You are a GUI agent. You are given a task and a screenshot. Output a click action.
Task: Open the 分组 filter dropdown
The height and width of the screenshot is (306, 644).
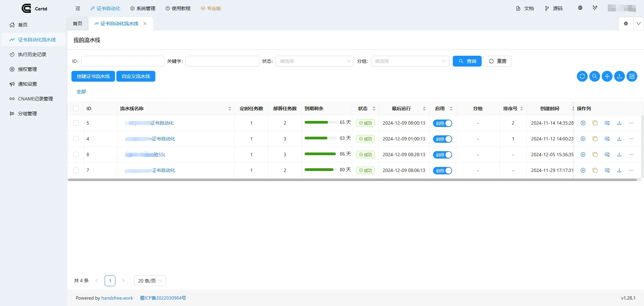click(x=410, y=61)
